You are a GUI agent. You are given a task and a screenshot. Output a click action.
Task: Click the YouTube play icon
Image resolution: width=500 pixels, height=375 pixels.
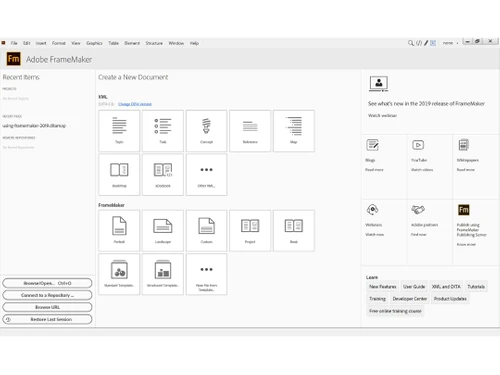click(x=418, y=145)
